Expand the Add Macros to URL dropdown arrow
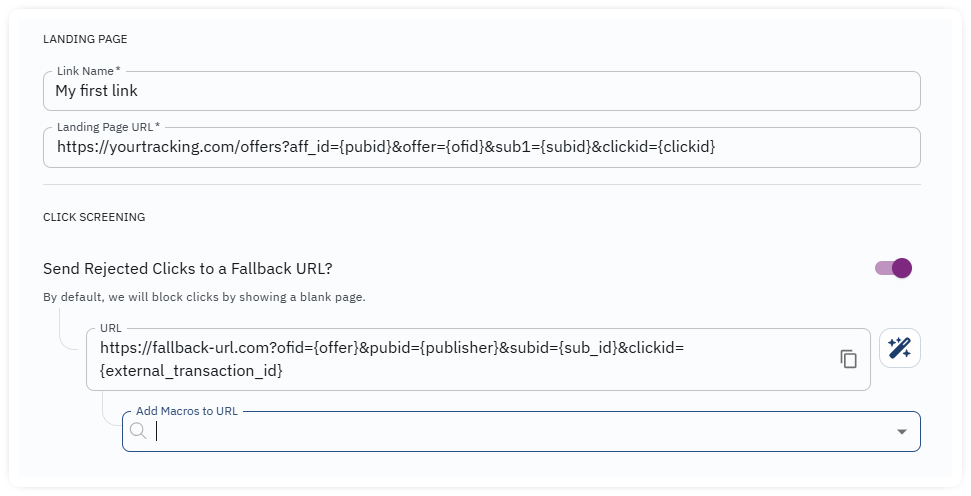 902,432
